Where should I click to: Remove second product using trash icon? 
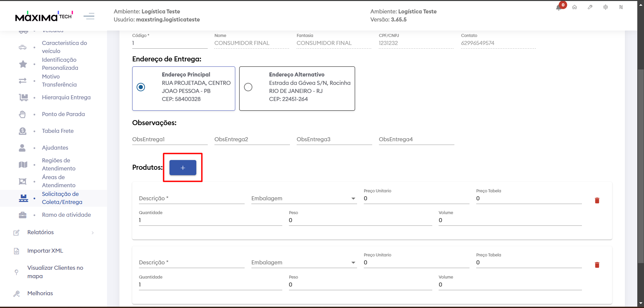click(x=597, y=265)
